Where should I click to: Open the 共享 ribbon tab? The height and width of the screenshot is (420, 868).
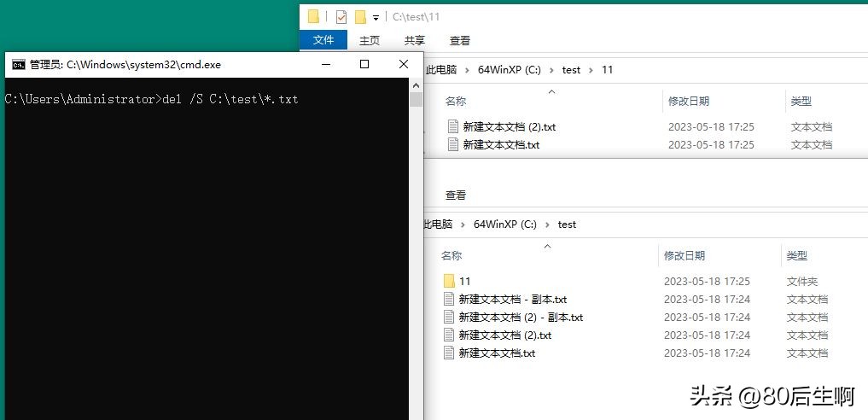[415, 40]
